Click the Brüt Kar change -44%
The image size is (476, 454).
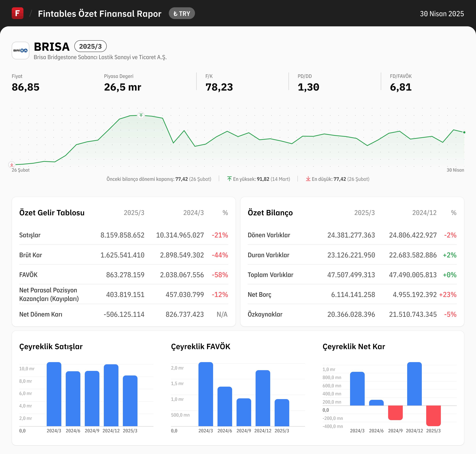tap(220, 255)
